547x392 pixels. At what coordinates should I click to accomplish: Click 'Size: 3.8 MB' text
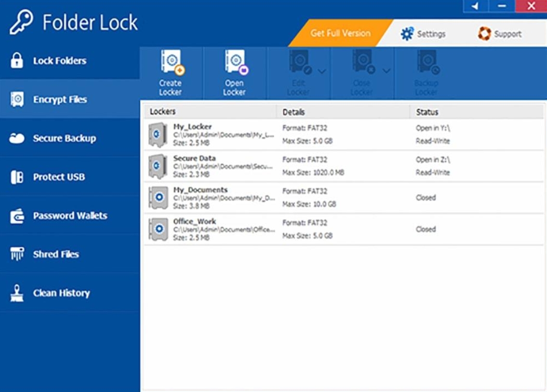191,206
